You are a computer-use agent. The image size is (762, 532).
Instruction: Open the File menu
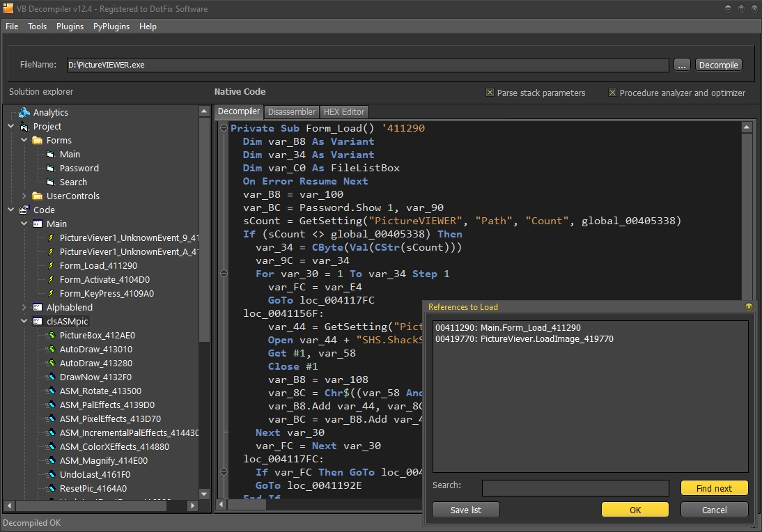point(12,26)
